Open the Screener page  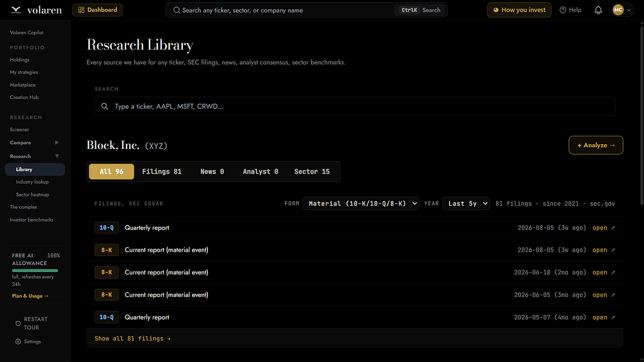click(19, 130)
